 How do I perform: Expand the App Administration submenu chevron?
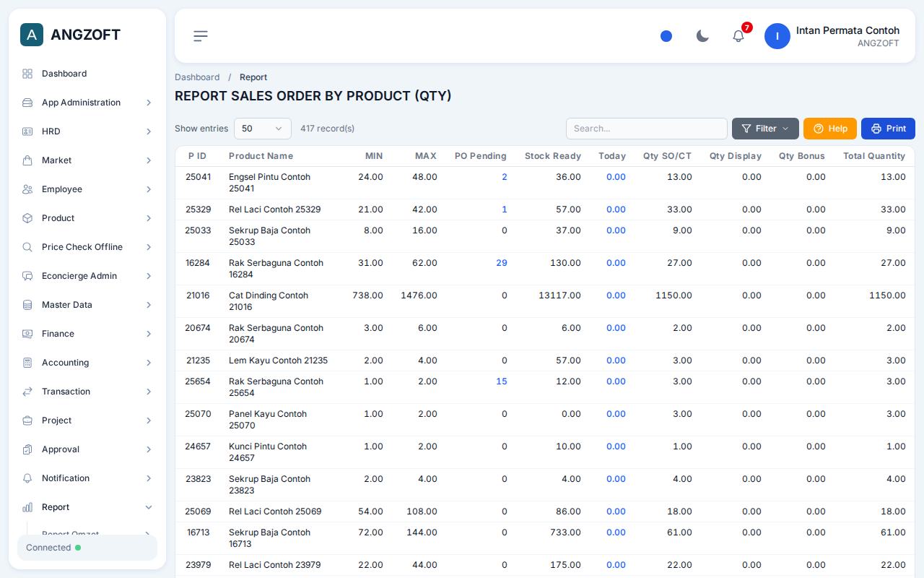tap(149, 103)
